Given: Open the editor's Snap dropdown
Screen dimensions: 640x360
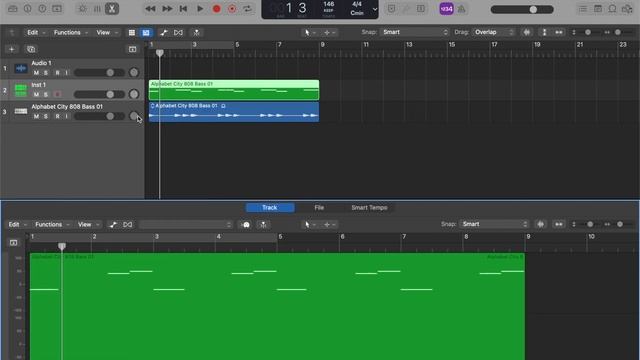Looking at the screenshot, I should click(x=494, y=224).
